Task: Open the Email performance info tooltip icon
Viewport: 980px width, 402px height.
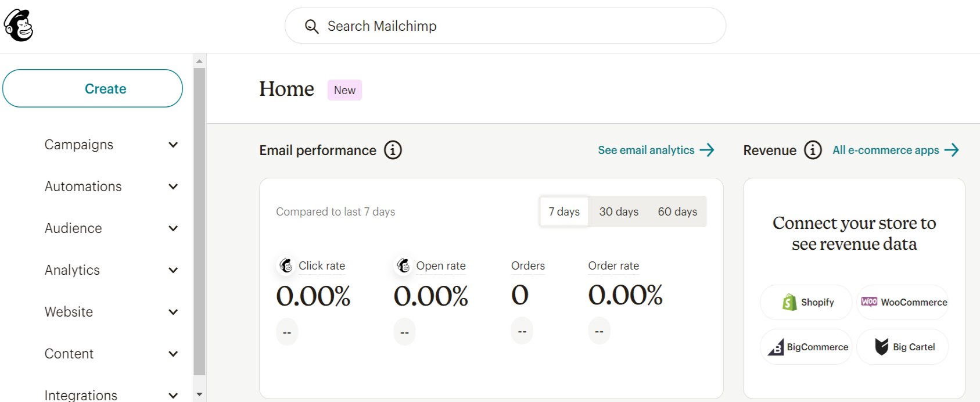Action: click(x=392, y=150)
